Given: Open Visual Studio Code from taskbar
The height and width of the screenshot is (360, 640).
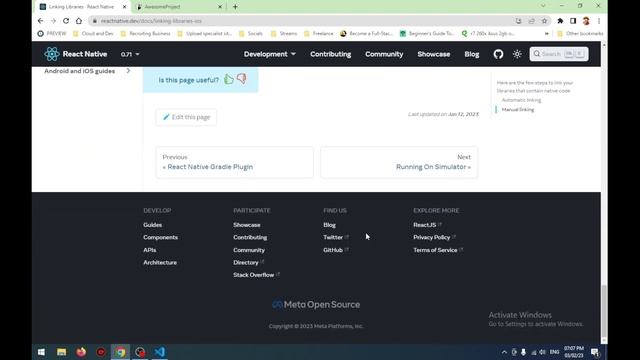Looking at the screenshot, I should [160, 352].
